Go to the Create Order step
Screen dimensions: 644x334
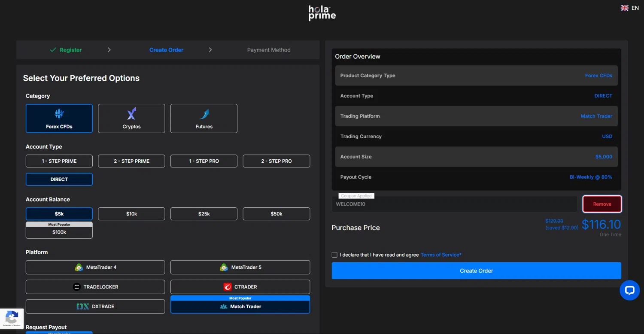(166, 50)
